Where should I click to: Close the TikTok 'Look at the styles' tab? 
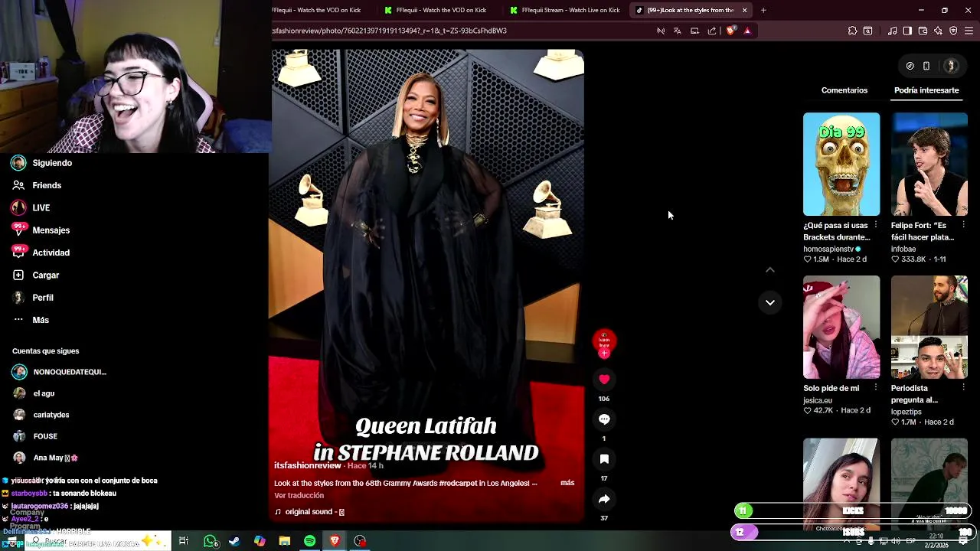[744, 10]
